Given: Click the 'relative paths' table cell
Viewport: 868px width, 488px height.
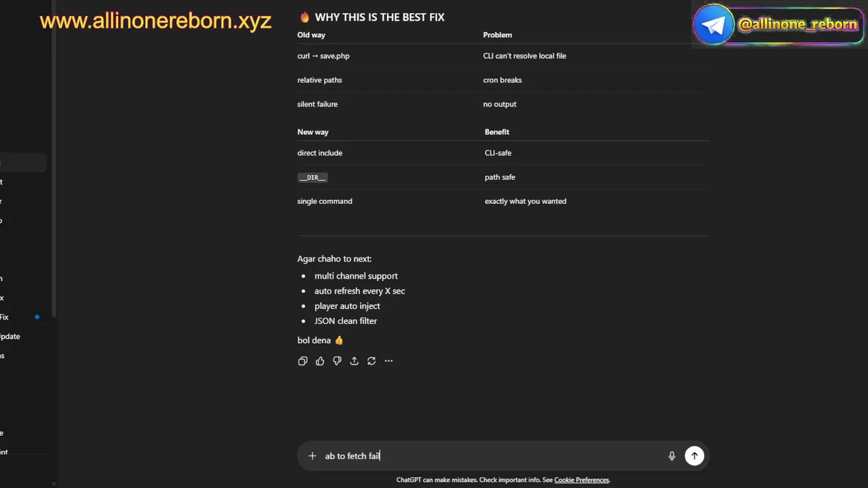Looking at the screenshot, I should [x=319, y=80].
